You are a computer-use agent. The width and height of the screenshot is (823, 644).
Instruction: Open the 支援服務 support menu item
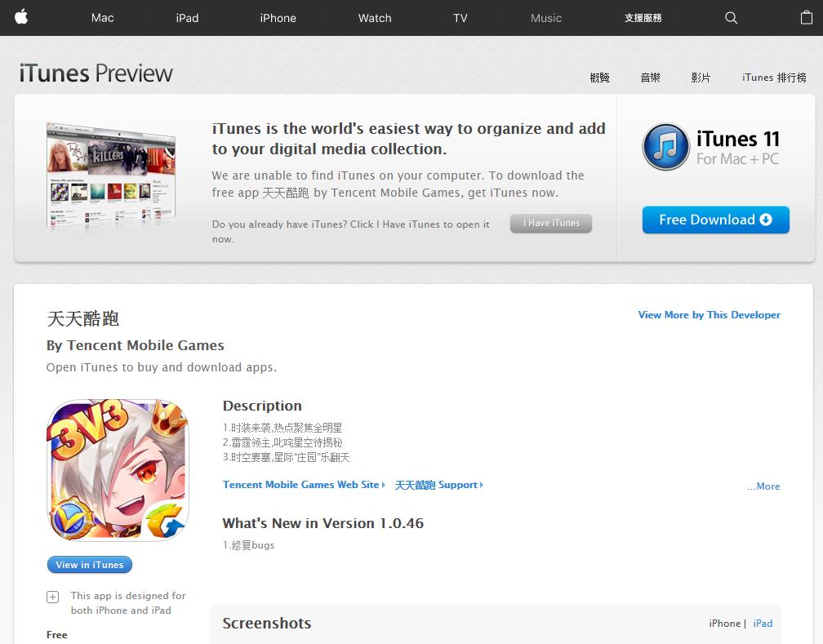[643, 18]
